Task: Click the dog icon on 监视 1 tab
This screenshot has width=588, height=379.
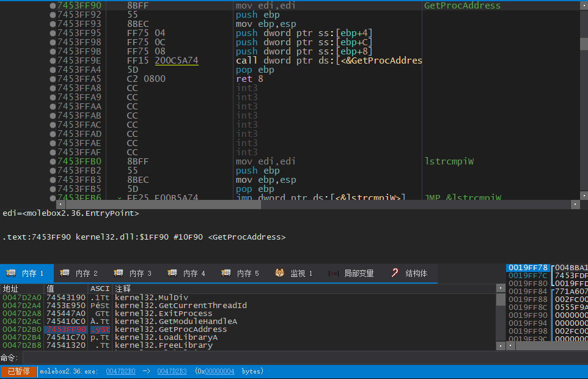Action: (x=280, y=273)
